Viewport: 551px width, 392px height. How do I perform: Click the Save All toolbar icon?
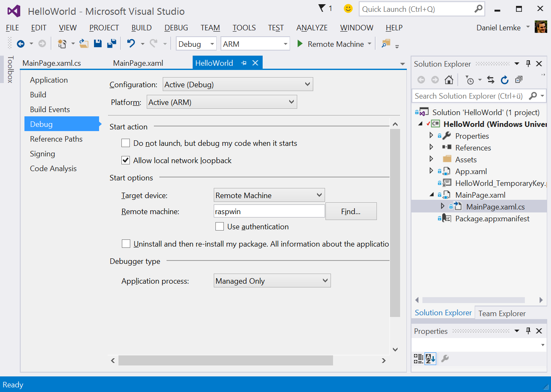(112, 43)
